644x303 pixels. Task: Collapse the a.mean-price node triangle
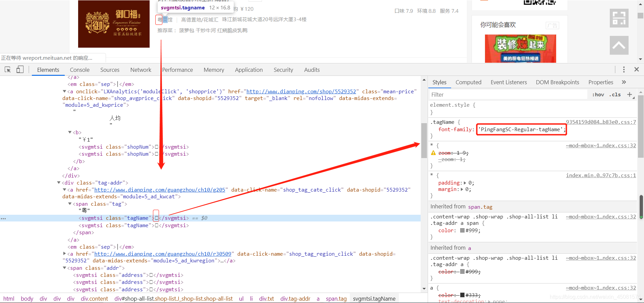64,91
